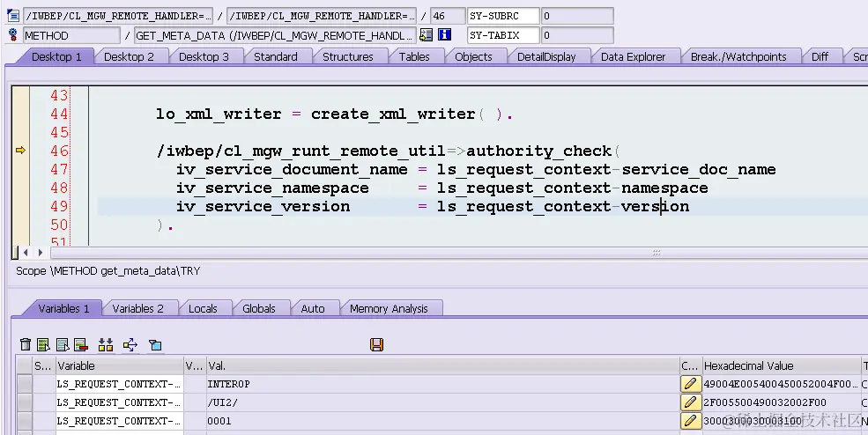Click the METHOD type field

[71, 35]
